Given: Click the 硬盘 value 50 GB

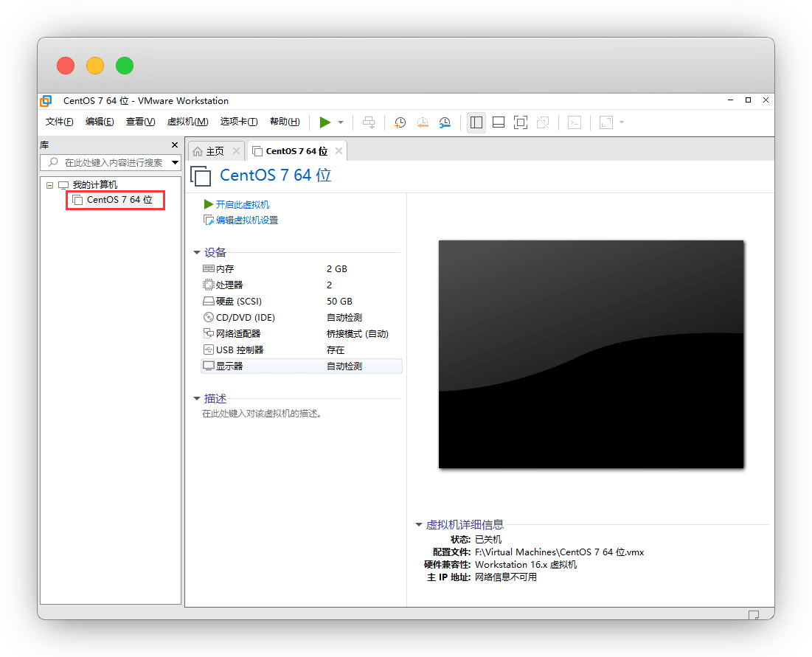Looking at the screenshot, I should [x=339, y=302].
